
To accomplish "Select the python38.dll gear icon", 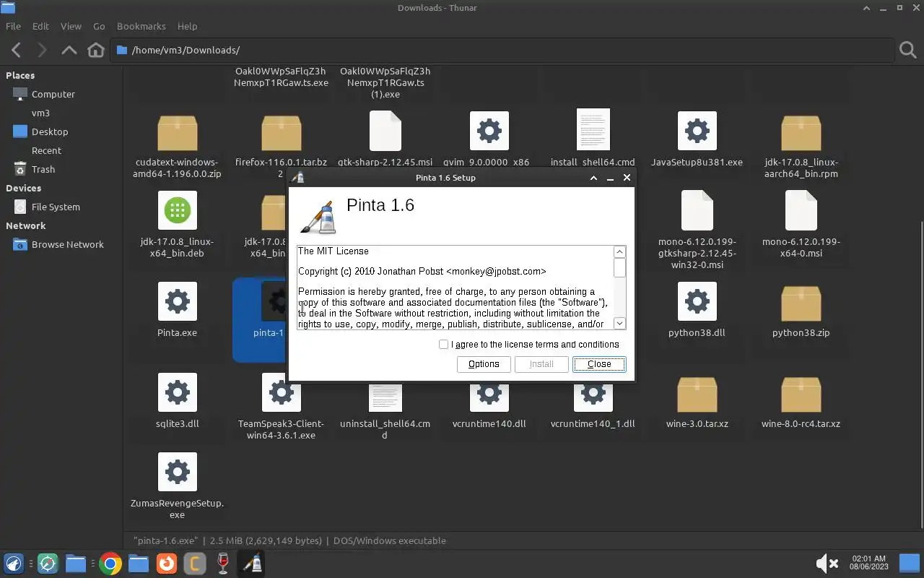I will tap(697, 301).
